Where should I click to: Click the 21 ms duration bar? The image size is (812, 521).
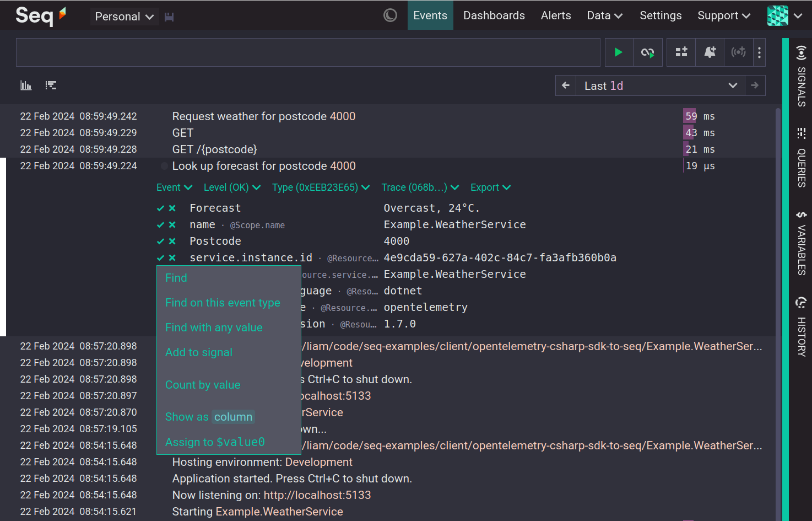tap(686, 149)
